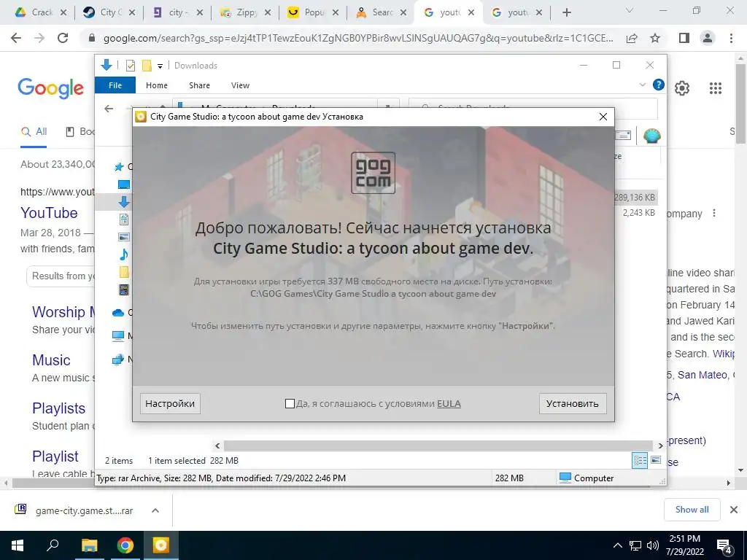Open taskbar search magnifier
747x560 pixels.
(x=53, y=545)
